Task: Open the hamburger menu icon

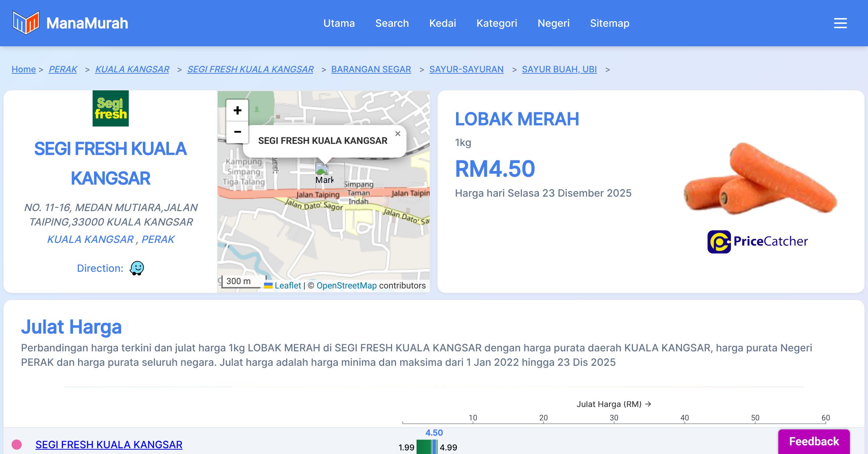Action: (x=840, y=23)
